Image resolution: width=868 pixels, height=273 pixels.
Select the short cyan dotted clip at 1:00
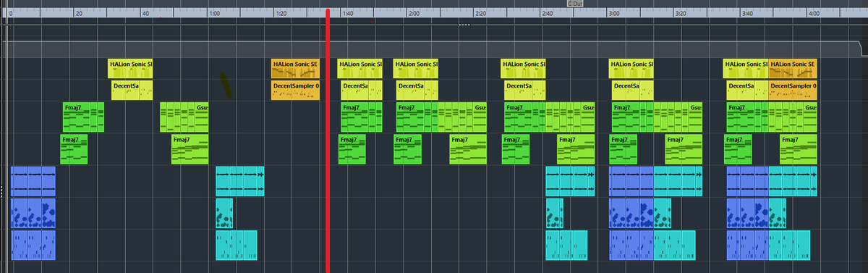click(x=224, y=213)
